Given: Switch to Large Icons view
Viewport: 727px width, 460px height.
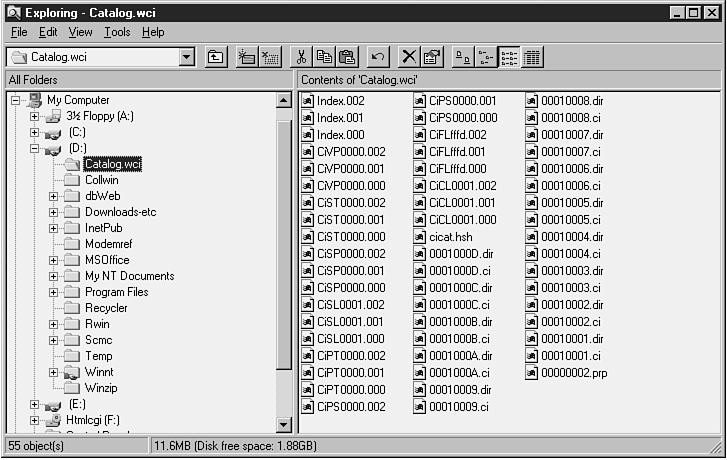Looking at the screenshot, I should tap(462, 57).
